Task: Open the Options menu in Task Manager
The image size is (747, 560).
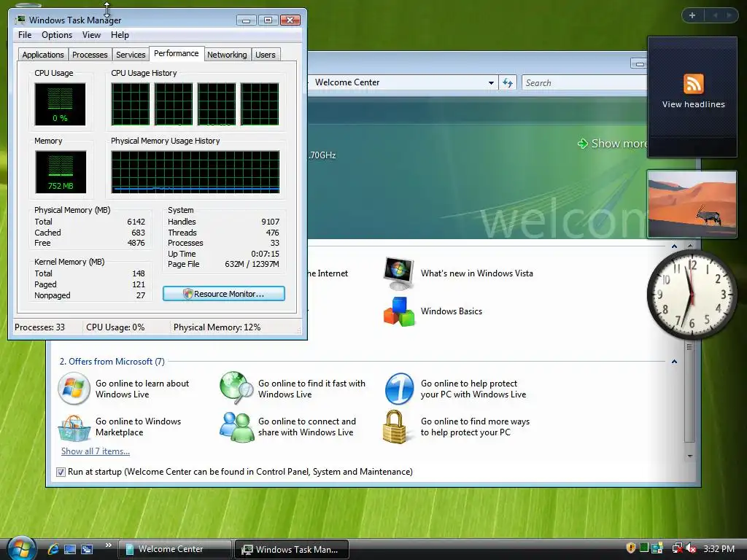Action: tap(57, 35)
